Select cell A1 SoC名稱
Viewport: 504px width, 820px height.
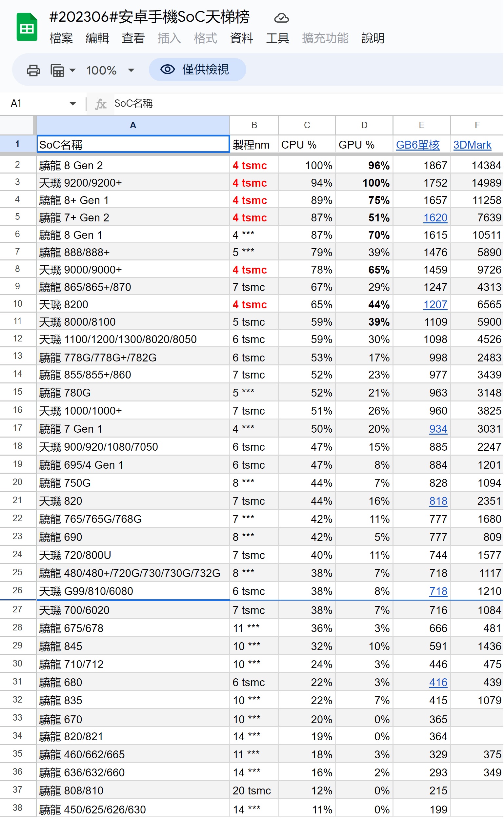[133, 144]
